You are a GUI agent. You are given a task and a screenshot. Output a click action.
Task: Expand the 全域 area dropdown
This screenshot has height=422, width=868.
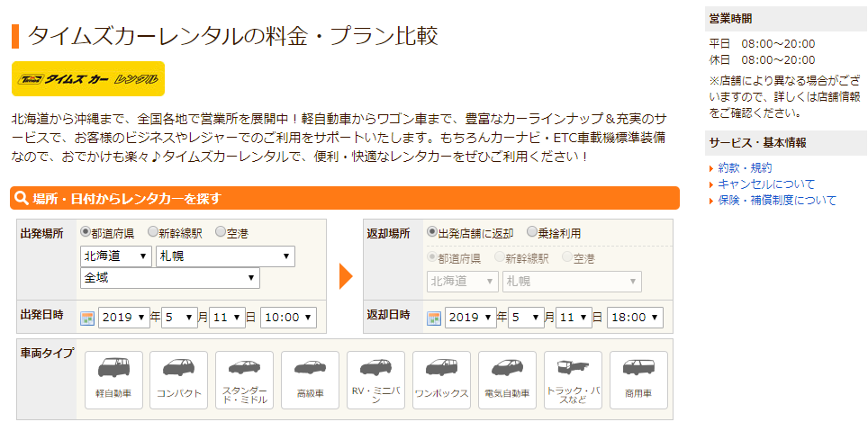click(169, 279)
